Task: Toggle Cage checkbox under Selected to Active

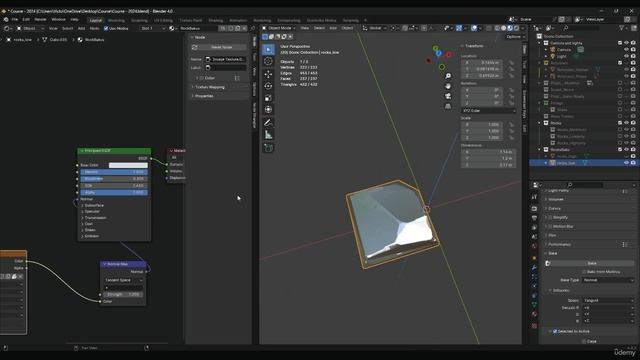Action: pyautogui.click(x=584, y=341)
